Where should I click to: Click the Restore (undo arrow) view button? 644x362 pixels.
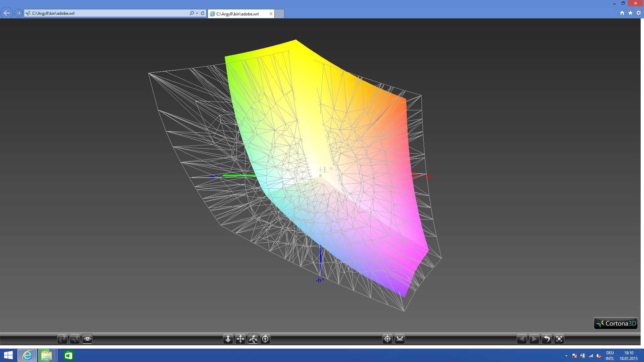tap(546, 339)
